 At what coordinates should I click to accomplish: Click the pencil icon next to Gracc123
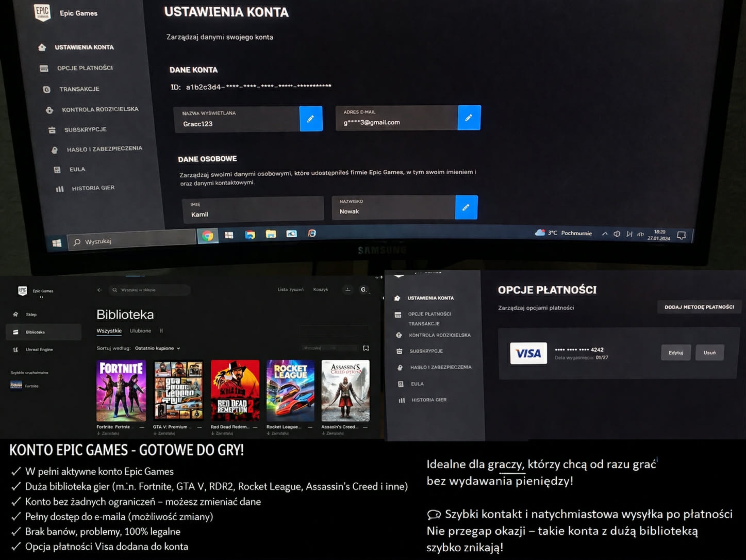pos(311,119)
